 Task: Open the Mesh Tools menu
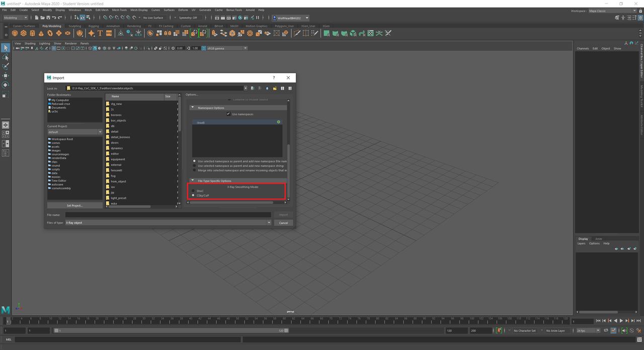[x=119, y=10]
